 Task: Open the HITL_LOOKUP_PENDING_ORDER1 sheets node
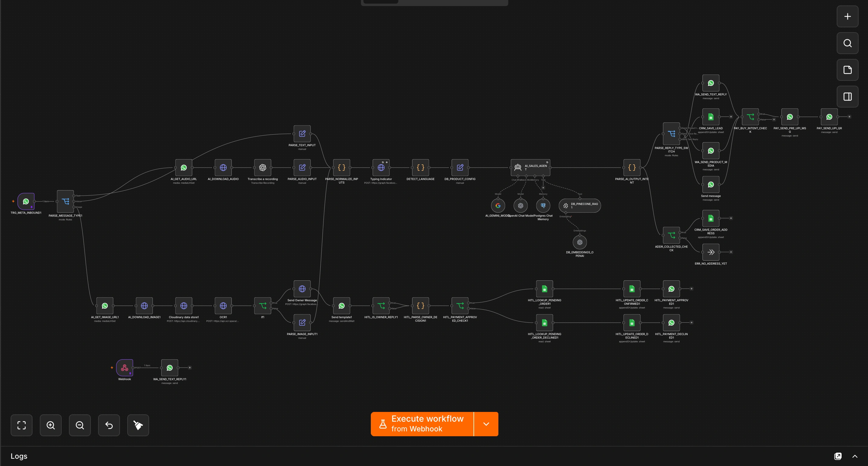point(545,289)
